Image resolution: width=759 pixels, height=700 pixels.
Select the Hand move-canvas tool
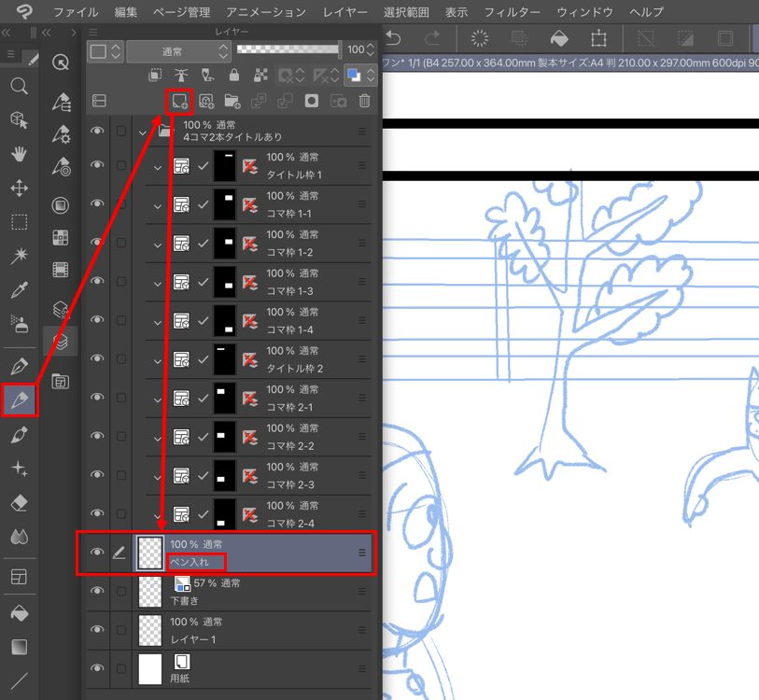pos(19,154)
